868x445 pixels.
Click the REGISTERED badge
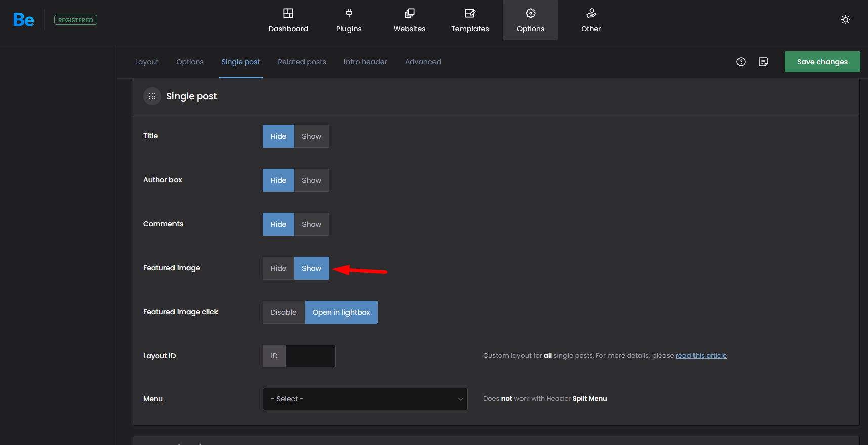[x=75, y=20]
